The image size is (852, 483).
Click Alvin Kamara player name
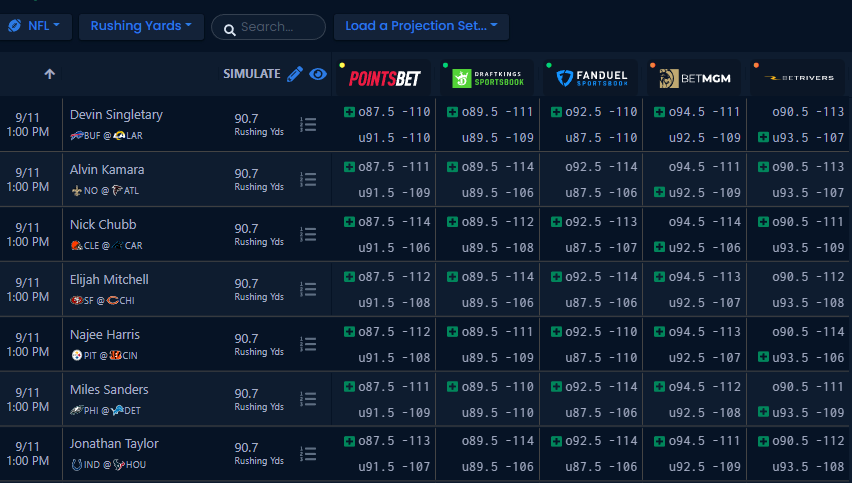[x=107, y=170]
